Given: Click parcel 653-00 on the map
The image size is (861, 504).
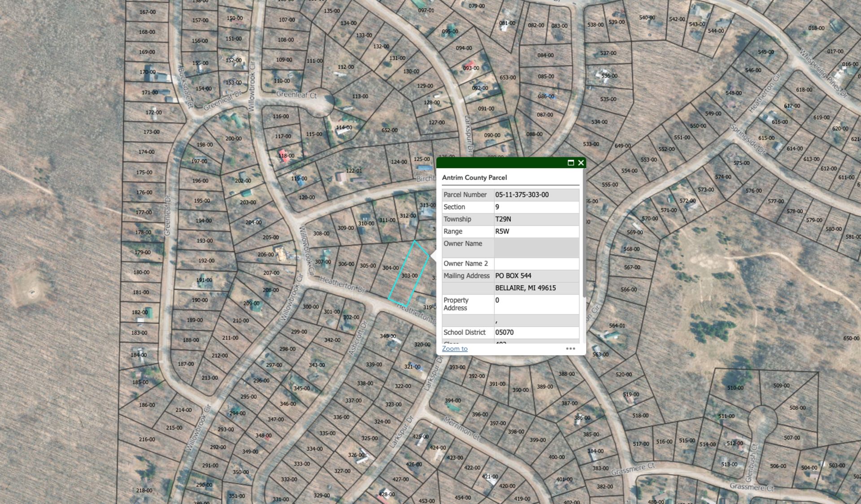Looking at the screenshot, I should pyautogui.click(x=508, y=77).
